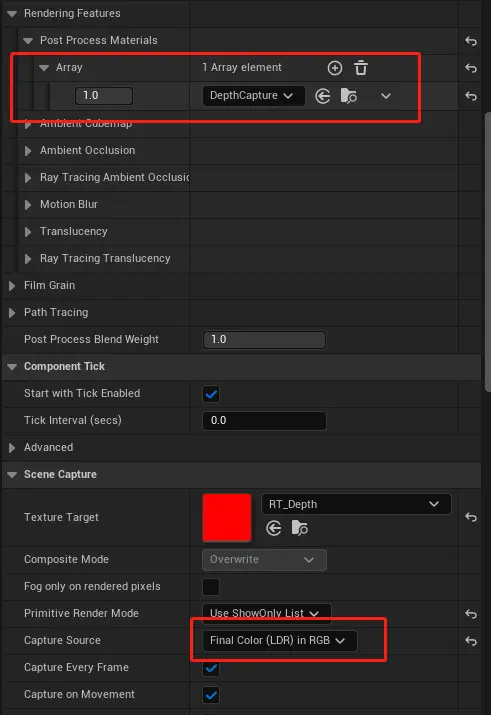Select the Primitive Render Mode label
The width and height of the screenshot is (491, 715).
click(x=81, y=613)
